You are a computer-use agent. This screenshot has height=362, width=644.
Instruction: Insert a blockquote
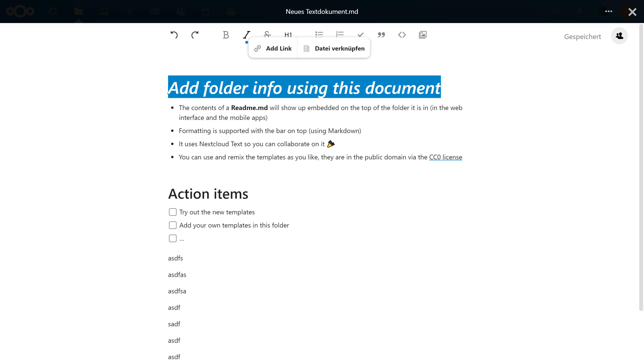tap(381, 35)
